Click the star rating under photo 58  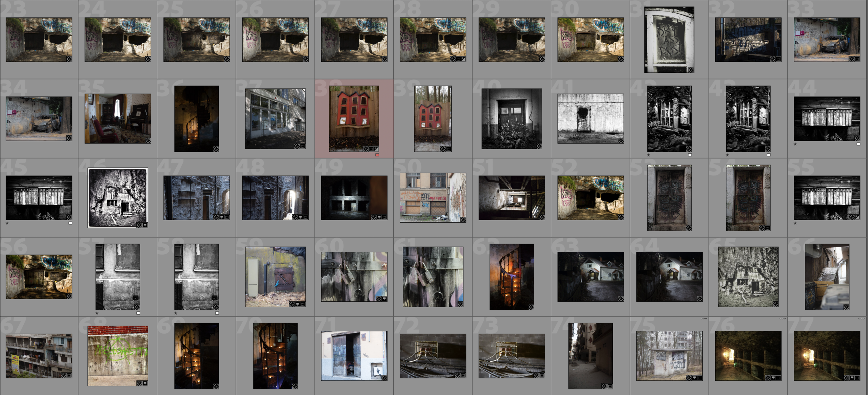tap(176, 313)
